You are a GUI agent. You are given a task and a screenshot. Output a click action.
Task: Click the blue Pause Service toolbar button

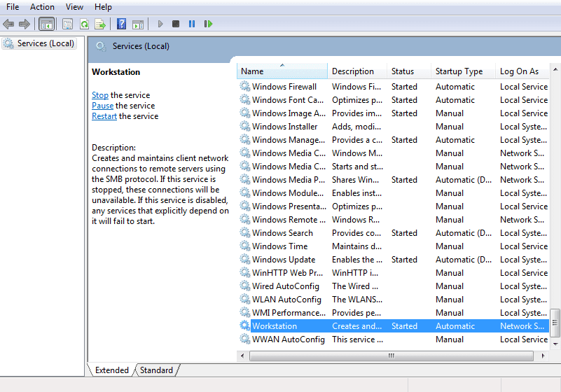click(192, 24)
